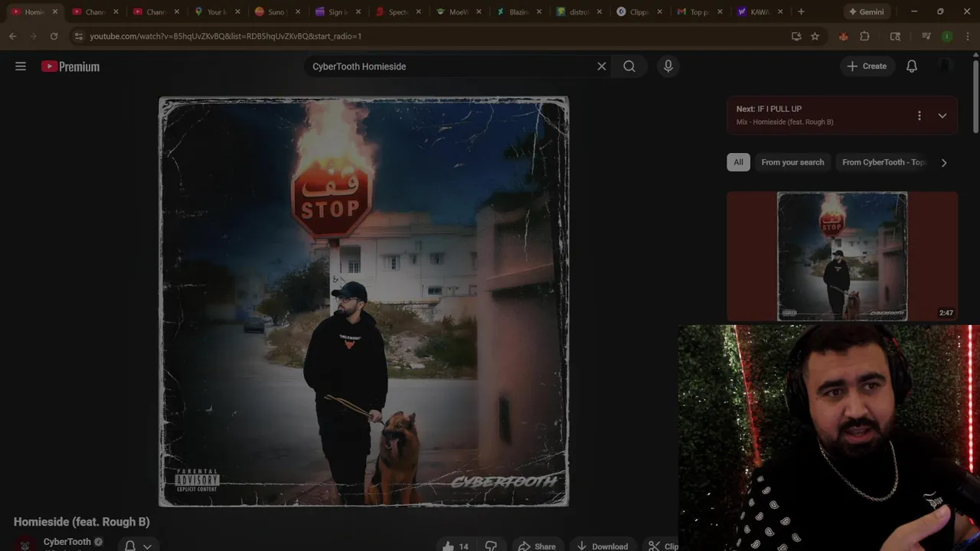Open subscription notification bell dropdown
Viewport: 980px width, 551px height.
[x=138, y=546]
